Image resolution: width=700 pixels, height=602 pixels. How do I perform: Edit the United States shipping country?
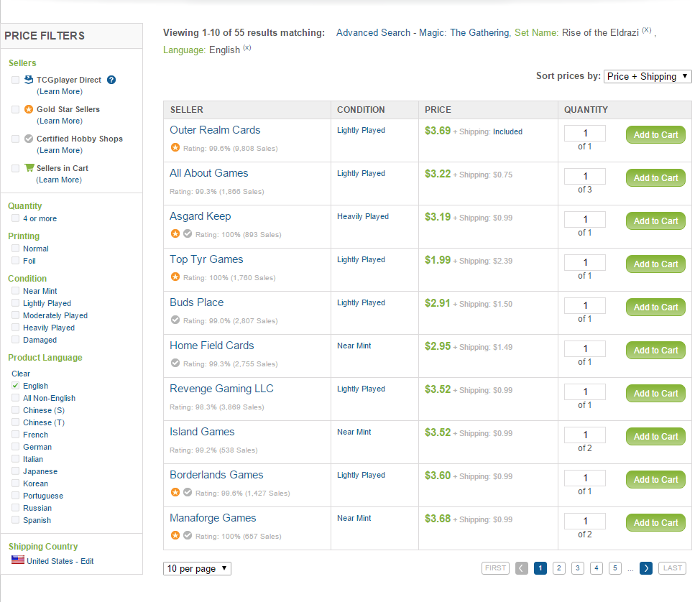(x=87, y=561)
